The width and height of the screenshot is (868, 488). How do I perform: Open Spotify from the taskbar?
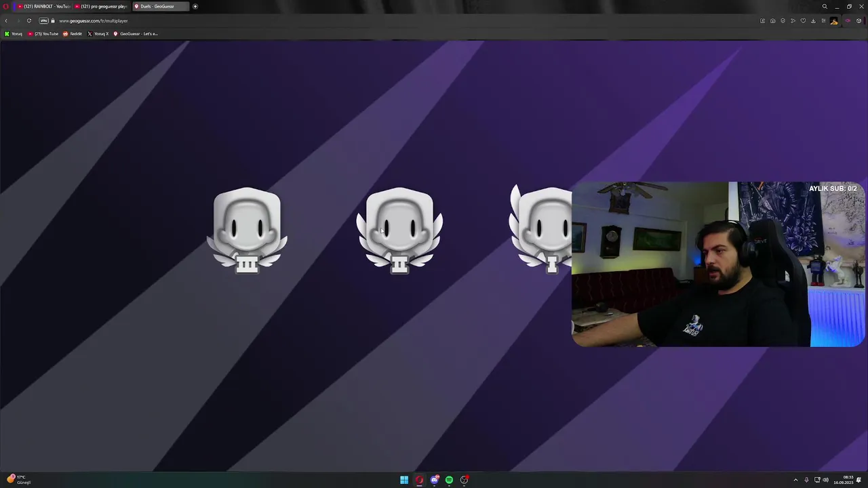(449, 480)
